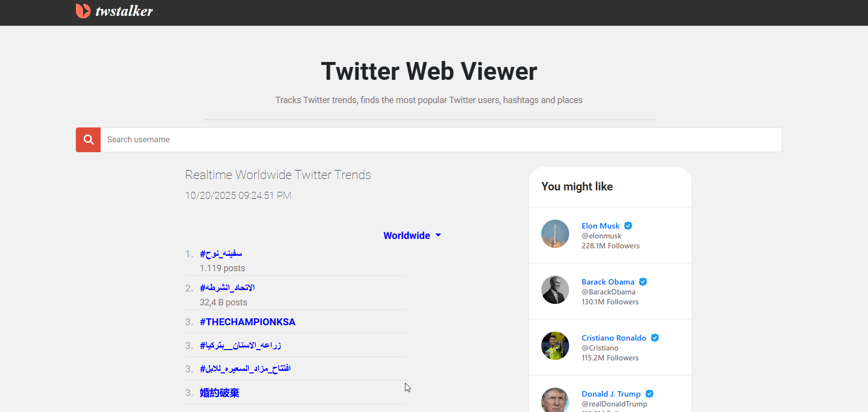
Task: Open Barack Obama's profile picture
Action: point(555,290)
